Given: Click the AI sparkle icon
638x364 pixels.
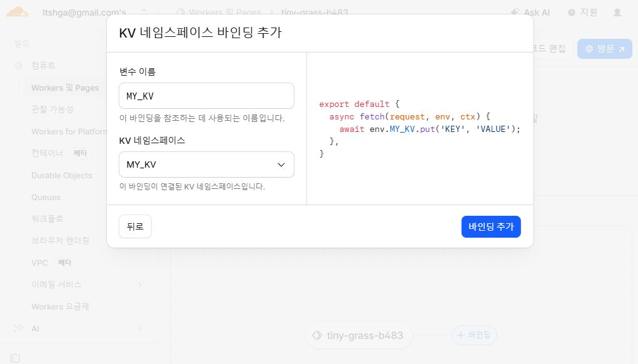Looking at the screenshot, I should point(19,328).
